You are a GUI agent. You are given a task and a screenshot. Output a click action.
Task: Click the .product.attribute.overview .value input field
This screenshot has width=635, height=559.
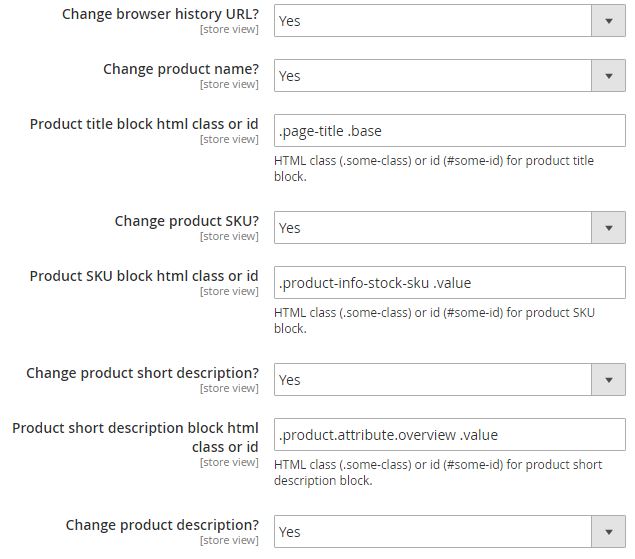(449, 434)
